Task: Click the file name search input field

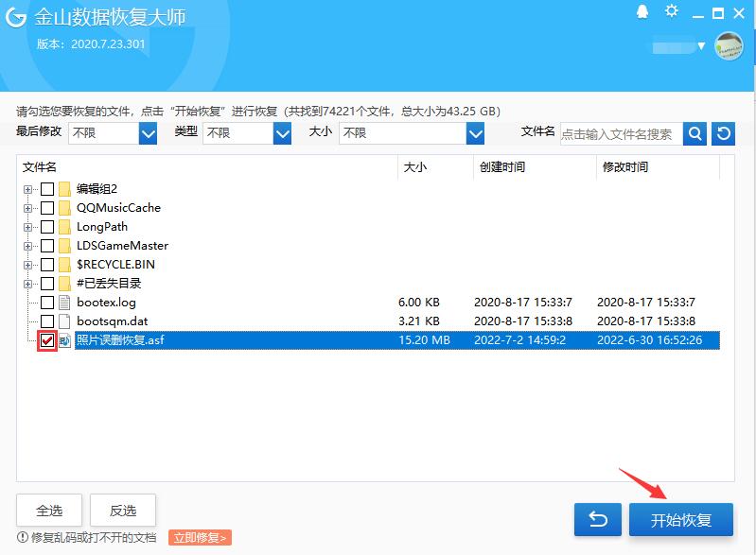Action: pos(622,134)
